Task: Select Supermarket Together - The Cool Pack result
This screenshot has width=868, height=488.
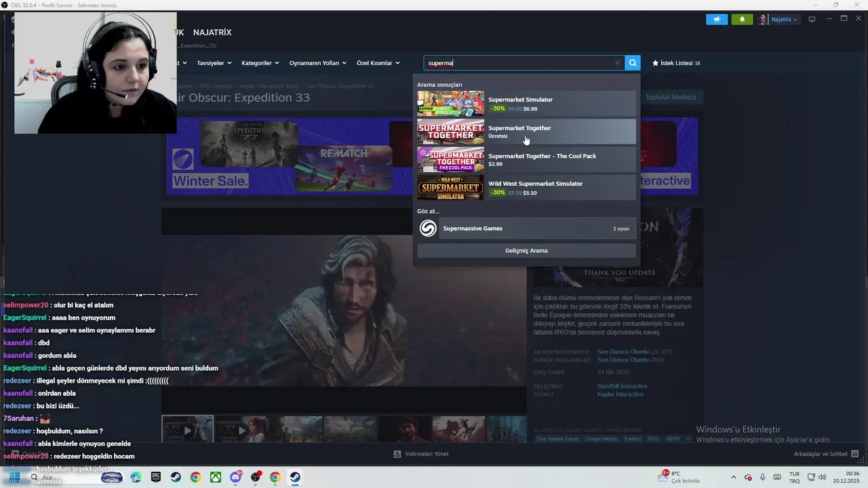Action: click(x=526, y=159)
